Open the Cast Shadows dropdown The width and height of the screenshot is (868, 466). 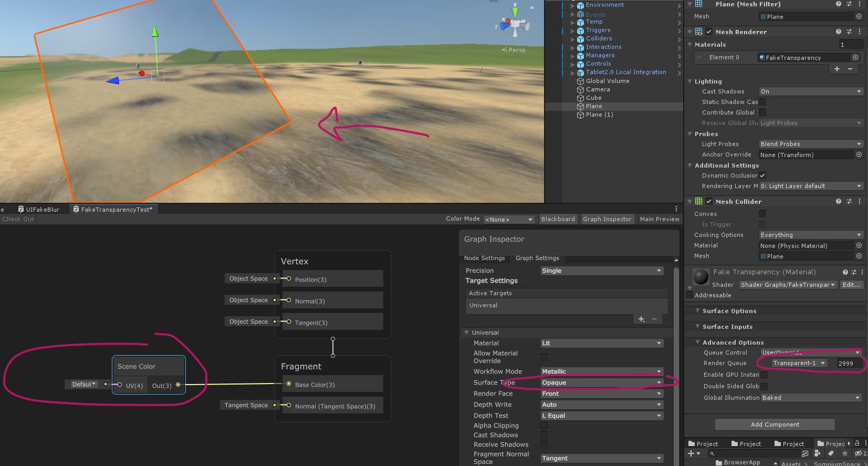coord(810,91)
